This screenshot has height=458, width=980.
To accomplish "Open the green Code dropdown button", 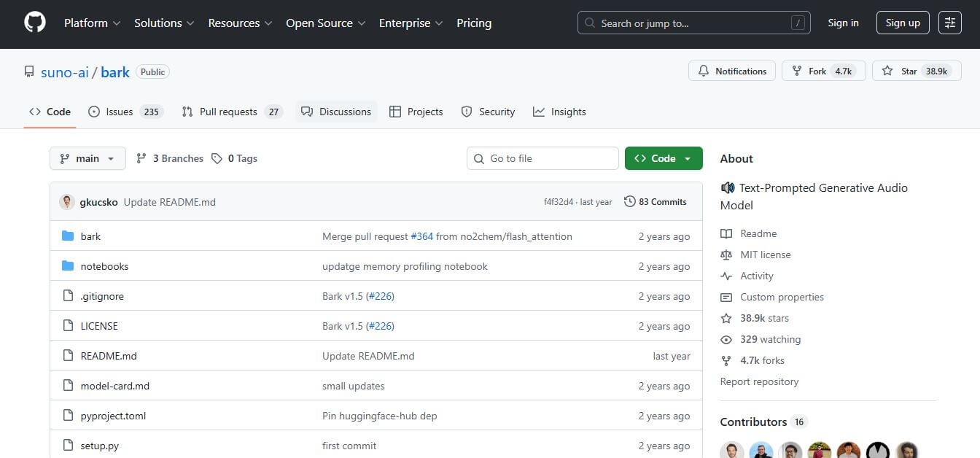I will (663, 158).
